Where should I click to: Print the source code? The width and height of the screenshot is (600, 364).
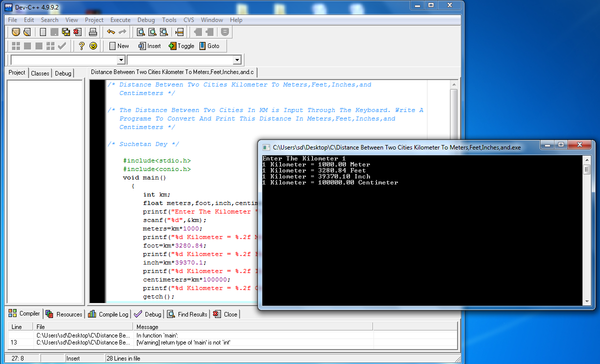[x=92, y=31]
